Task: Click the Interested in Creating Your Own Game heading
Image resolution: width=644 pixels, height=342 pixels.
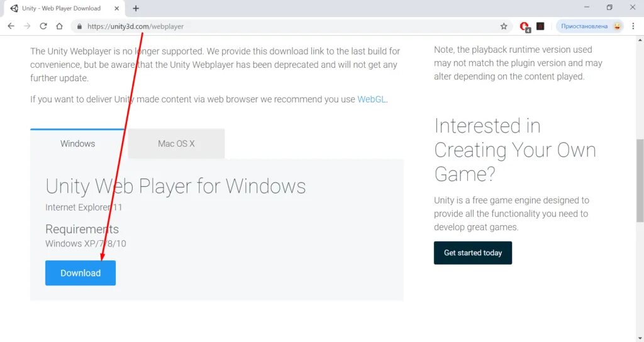Action: 514,150
